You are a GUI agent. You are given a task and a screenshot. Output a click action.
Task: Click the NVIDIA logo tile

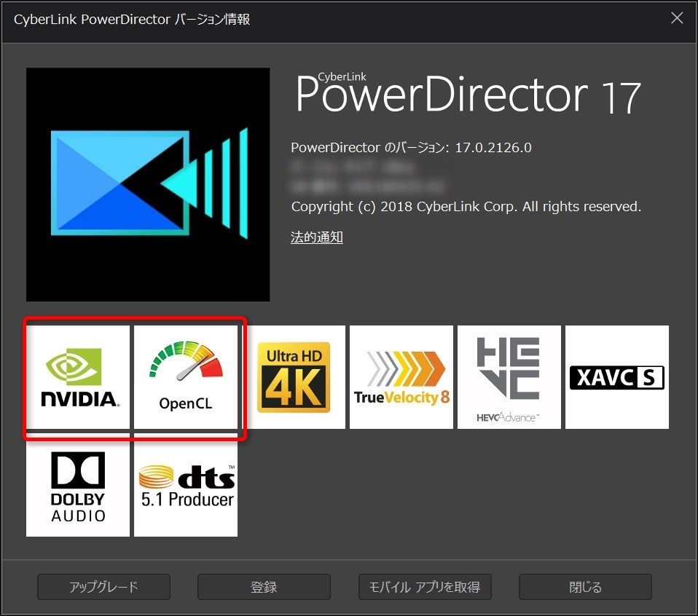tap(78, 377)
